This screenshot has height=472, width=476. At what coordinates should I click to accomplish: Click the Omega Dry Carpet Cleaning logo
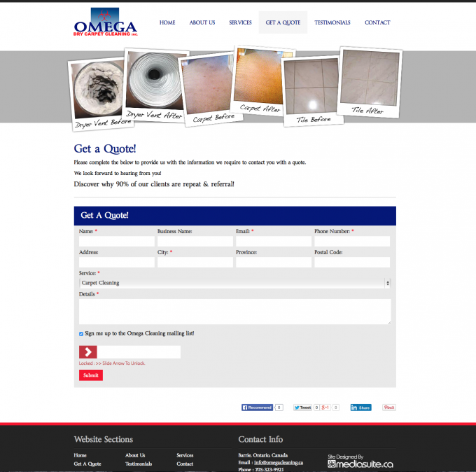click(x=106, y=23)
